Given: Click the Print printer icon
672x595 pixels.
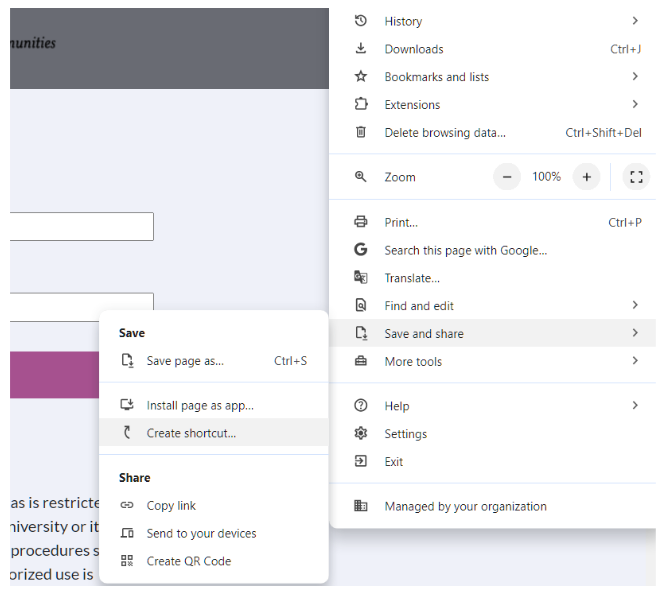Looking at the screenshot, I should coord(361,222).
